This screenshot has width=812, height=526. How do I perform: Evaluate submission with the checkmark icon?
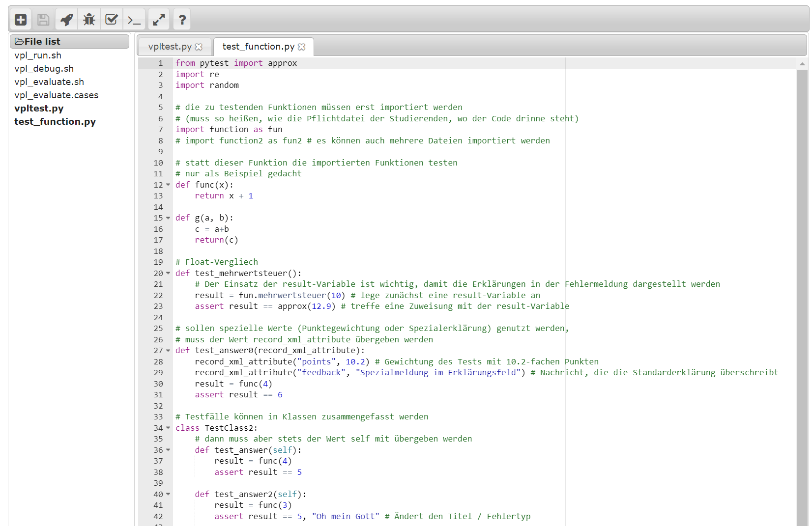[x=112, y=20]
